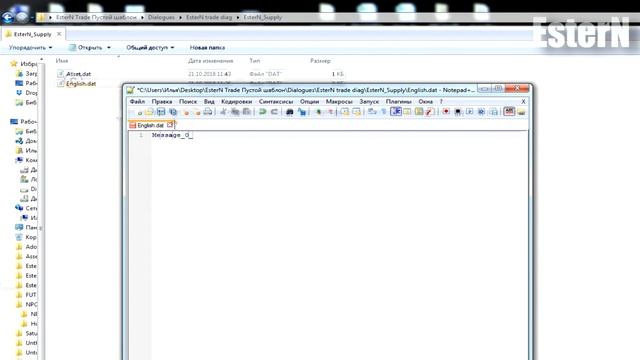This screenshot has width=640, height=360.
Task: Zoom out using the toolbar Zoom Out icon
Action: coord(331,111)
